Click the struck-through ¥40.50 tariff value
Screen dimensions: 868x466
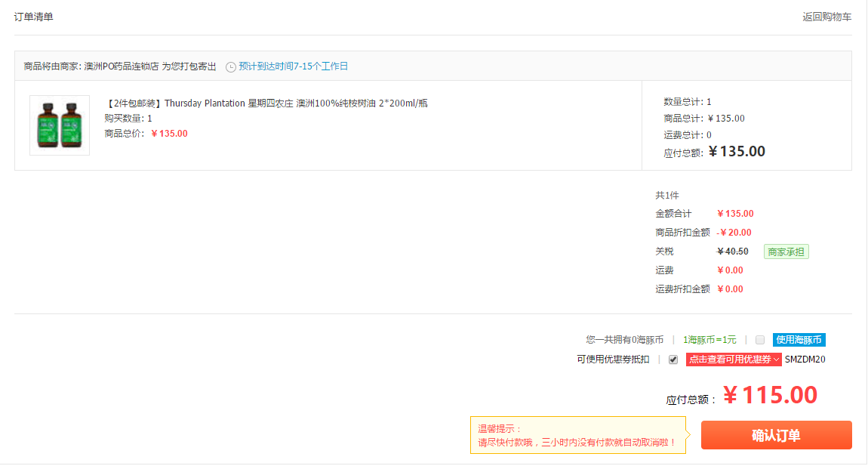click(x=733, y=252)
